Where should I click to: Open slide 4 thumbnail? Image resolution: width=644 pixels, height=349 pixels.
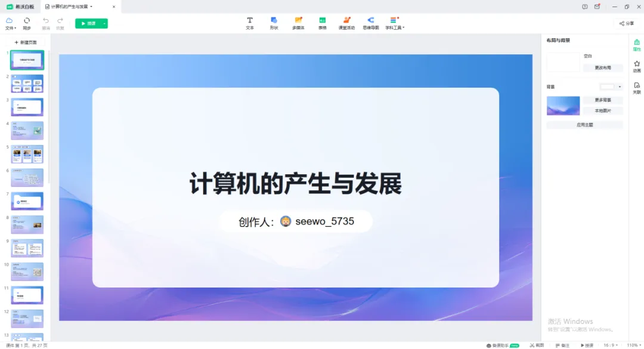pos(27,131)
